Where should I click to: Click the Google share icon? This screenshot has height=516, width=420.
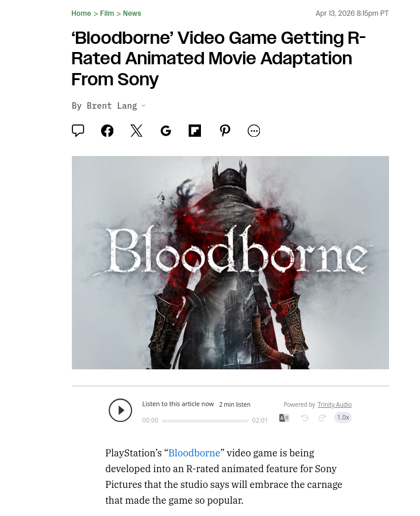pyautogui.click(x=166, y=131)
